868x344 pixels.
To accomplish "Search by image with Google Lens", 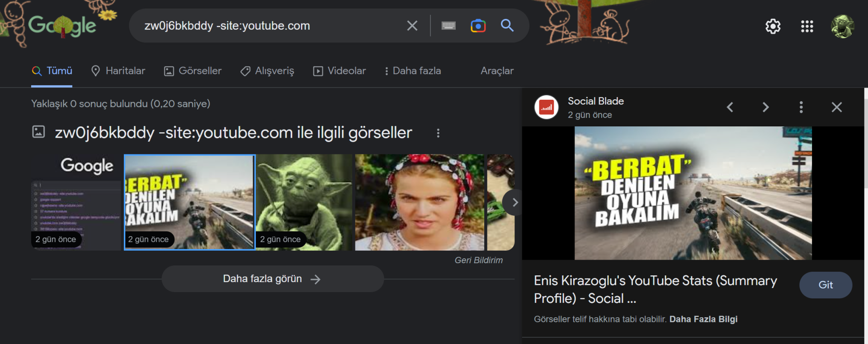I will click(x=478, y=26).
